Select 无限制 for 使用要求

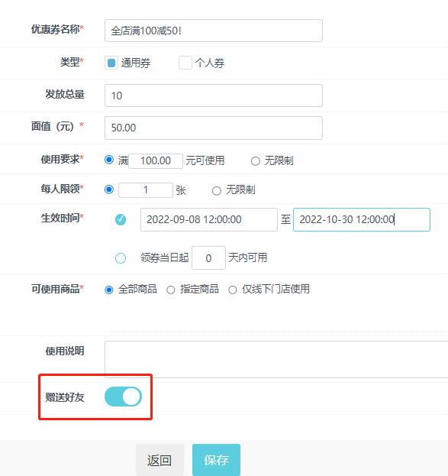(256, 161)
